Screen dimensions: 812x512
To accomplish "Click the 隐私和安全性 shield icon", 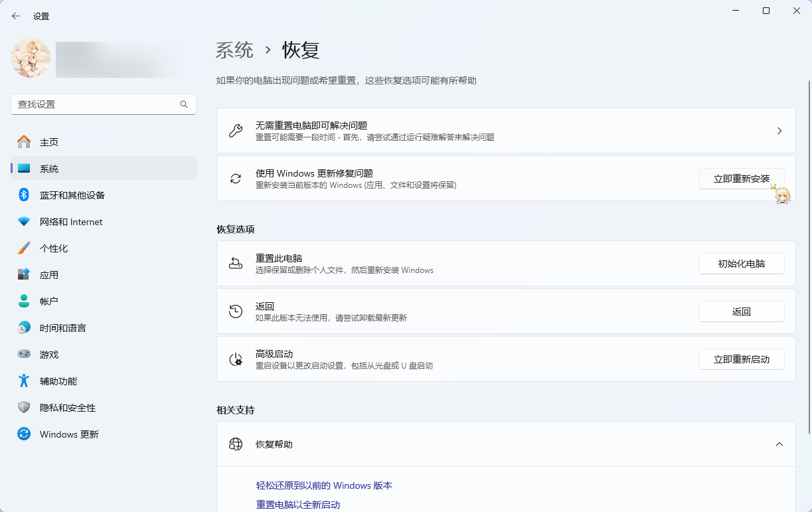I will [x=24, y=408].
